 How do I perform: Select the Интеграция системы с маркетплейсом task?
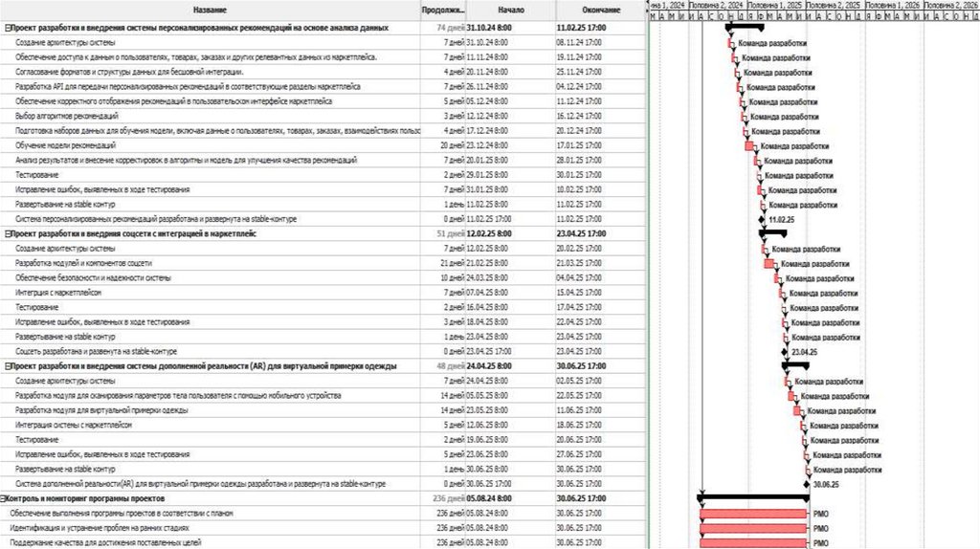74,426
